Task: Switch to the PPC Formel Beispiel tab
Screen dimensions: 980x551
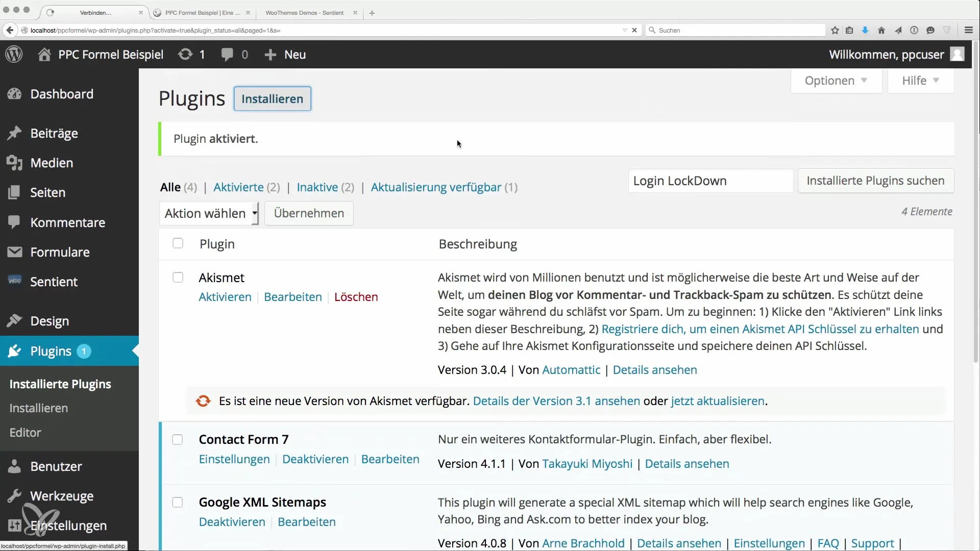Action: click(203, 13)
